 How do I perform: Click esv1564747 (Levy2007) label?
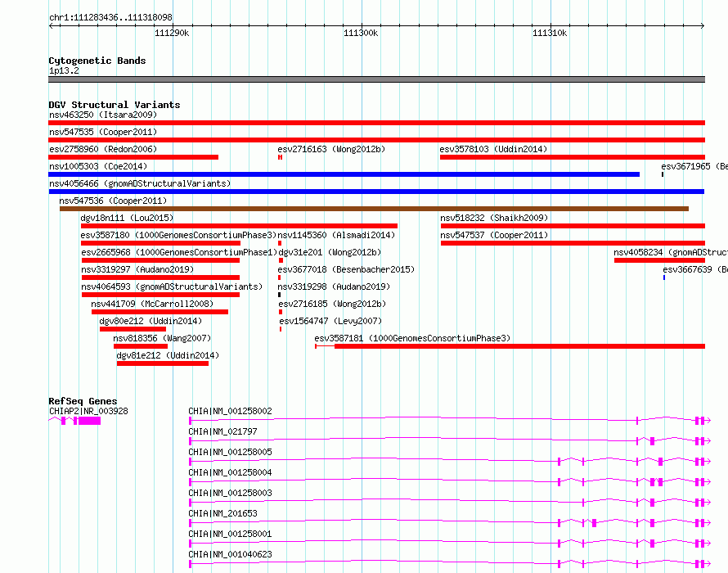[330, 321]
